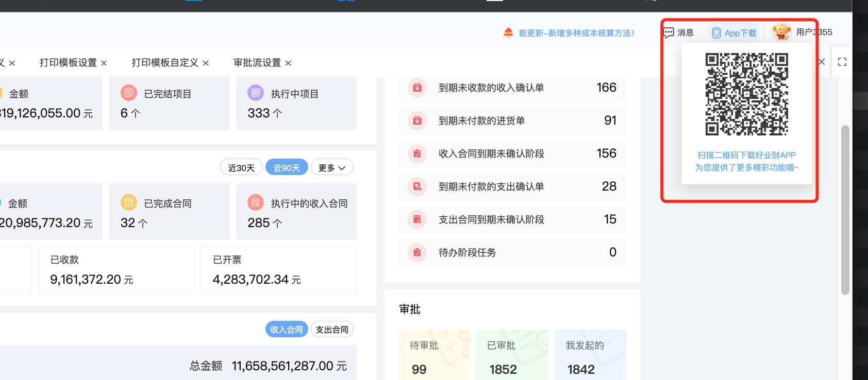Select the 近30天 filter

coord(241,167)
